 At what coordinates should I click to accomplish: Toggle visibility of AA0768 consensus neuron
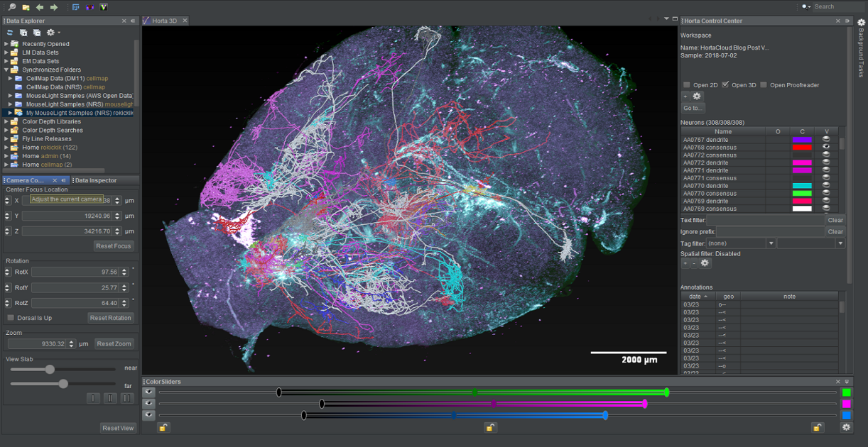click(x=826, y=148)
